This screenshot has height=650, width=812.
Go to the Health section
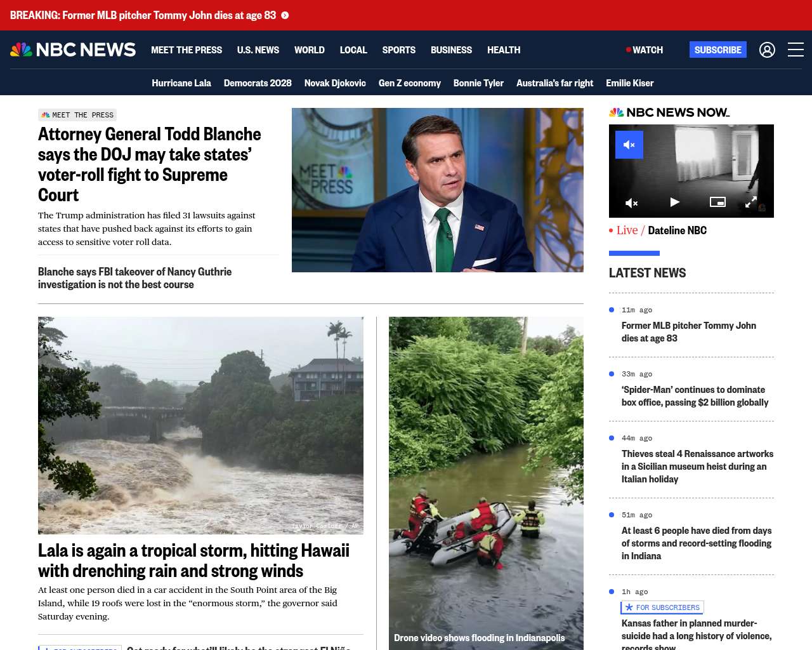[504, 50]
